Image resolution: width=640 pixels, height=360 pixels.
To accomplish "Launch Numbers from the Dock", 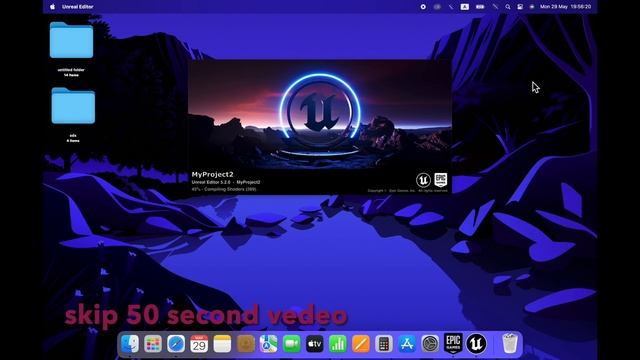I will click(x=338, y=344).
